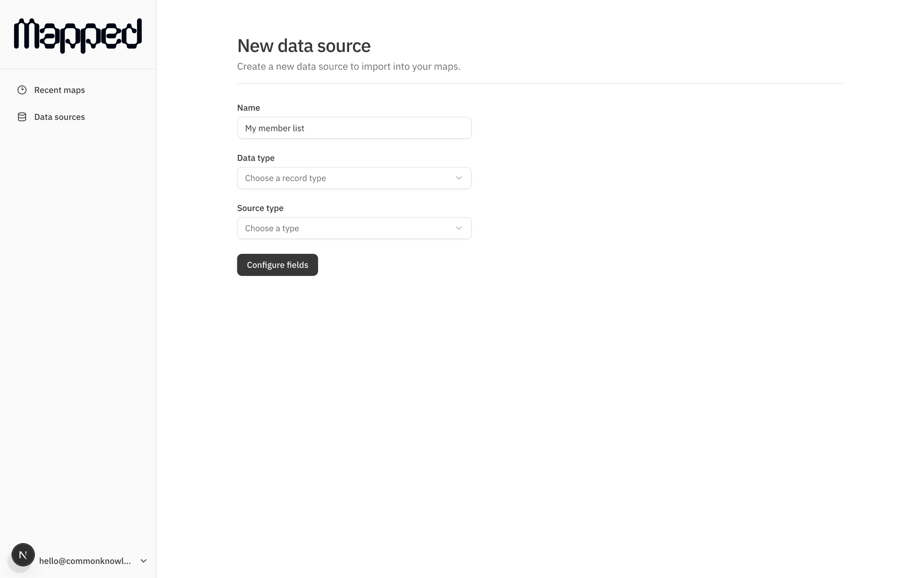Click the chevron on the Data type dropdown
The width and height of the screenshot is (924, 578).
[458, 178]
